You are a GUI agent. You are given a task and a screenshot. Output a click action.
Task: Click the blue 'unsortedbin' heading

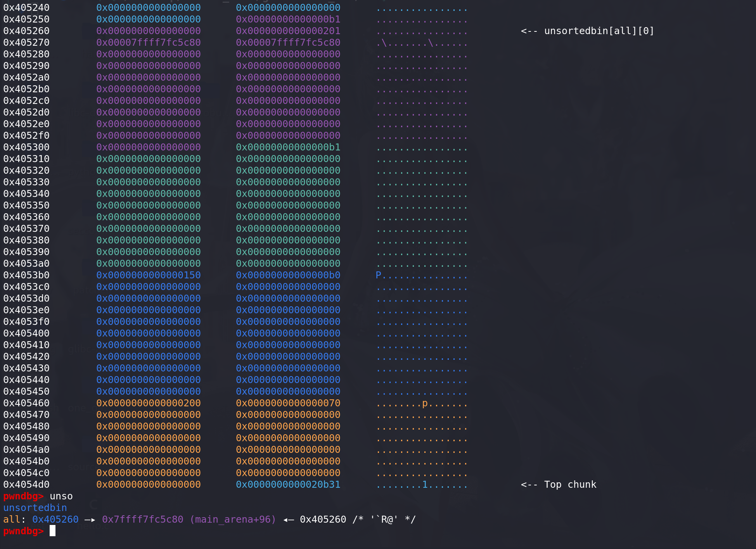[35, 508]
